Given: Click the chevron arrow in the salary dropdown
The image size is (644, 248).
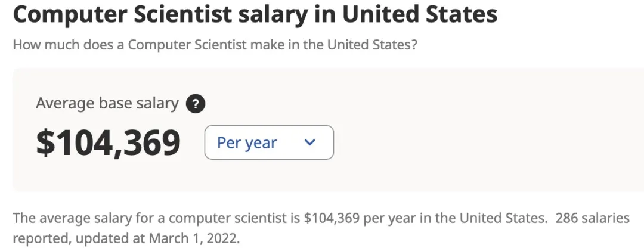Looking at the screenshot, I should coord(309,142).
